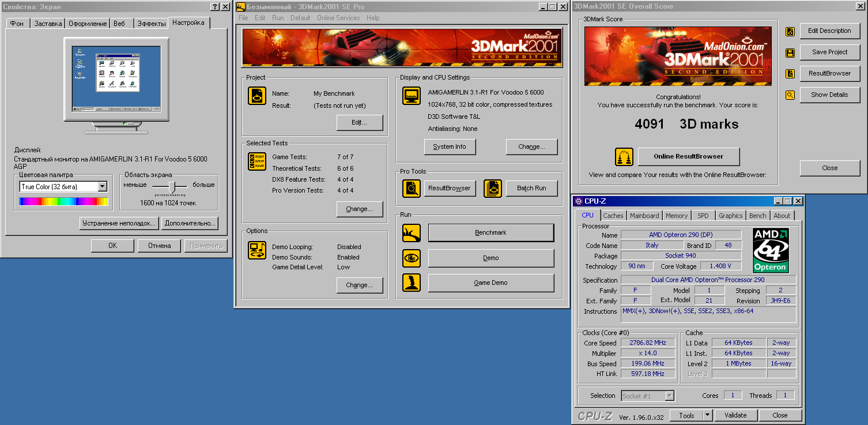Click the Benchmark run icon
This screenshot has height=425, width=868.
click(412, 233)
